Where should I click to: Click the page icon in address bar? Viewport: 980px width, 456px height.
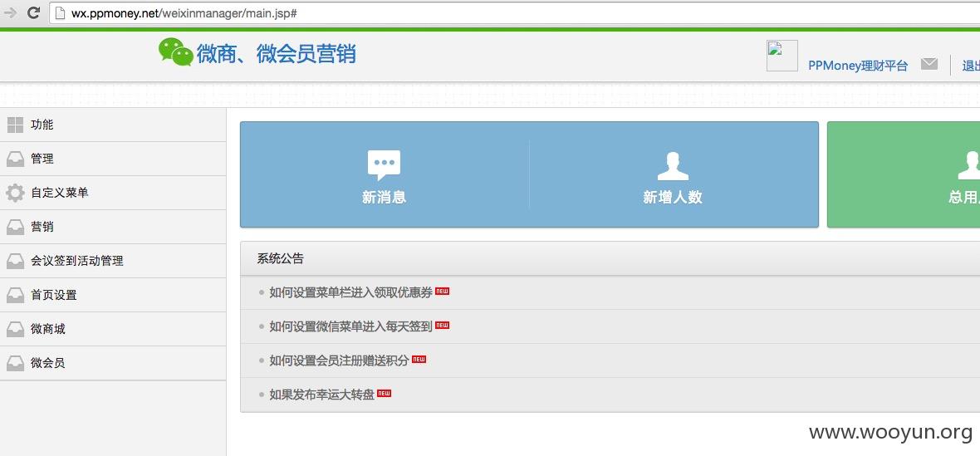point(60,13)
